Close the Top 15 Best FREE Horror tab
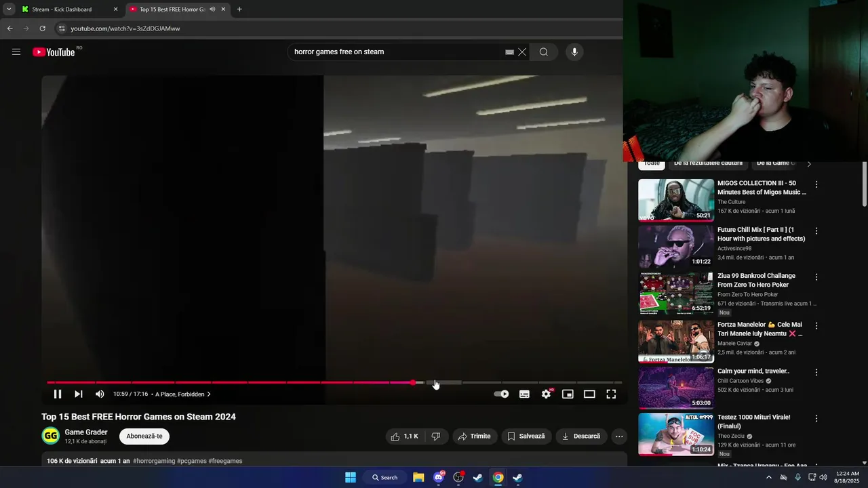Image resolution: width=868 pixels, height=488 pixels. tap(223, 9)
